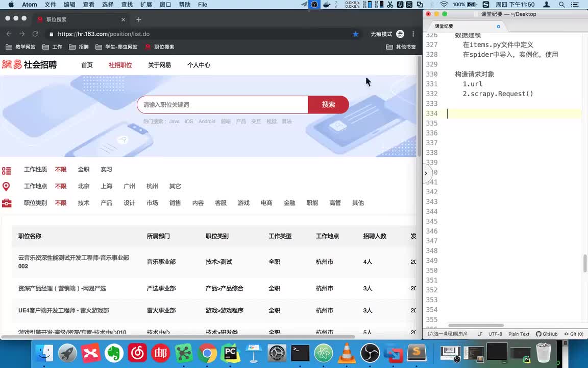
Task: Click Git (0) in Atom status bar
Action: pyautogui.click(x=574, y=334)
